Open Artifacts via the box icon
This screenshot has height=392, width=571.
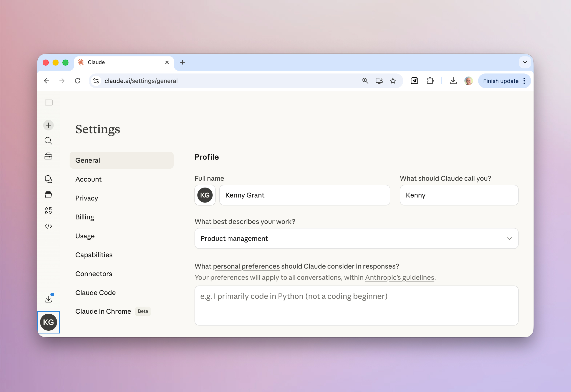click(x=48, y=195)
